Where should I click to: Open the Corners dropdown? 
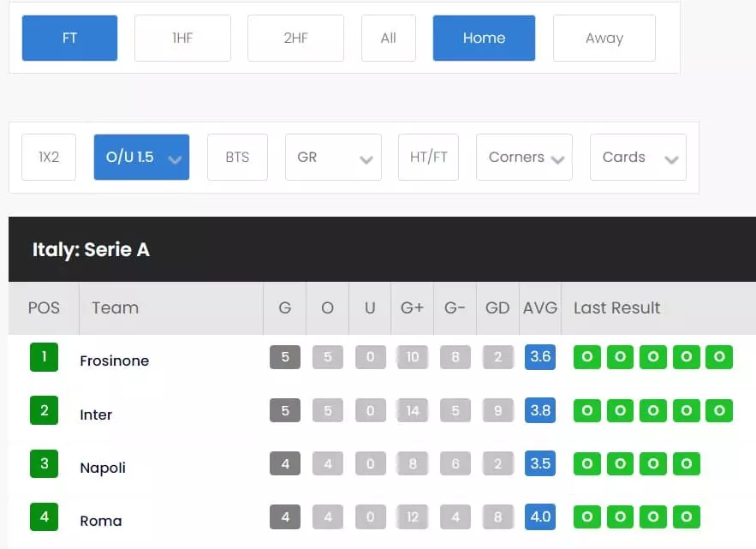(x=524, y=157)
